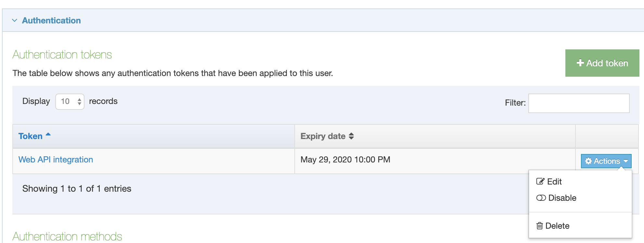This screenshot has height=243, width=644.
Task: Click the pencil Edit icon
Action: [540, 182]
